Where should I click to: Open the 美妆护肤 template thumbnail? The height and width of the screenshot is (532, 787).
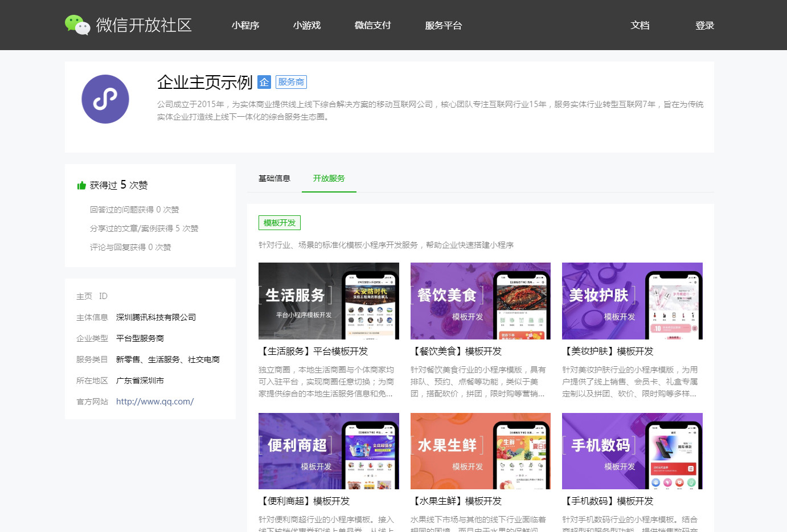point(632,301)
